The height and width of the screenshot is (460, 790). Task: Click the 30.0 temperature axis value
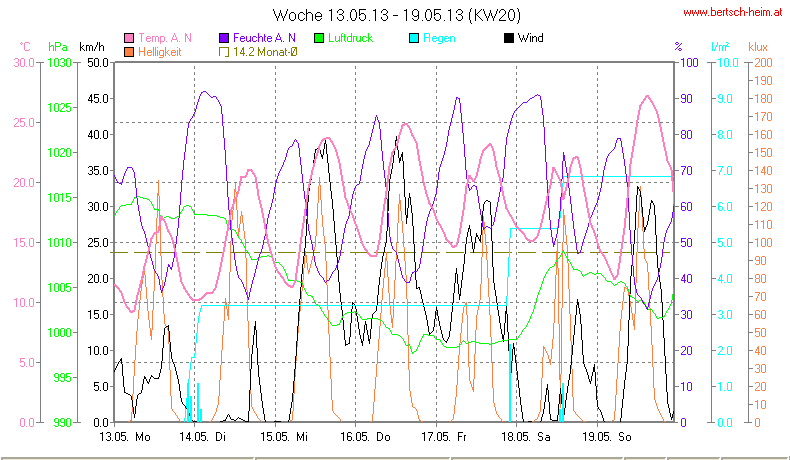click(24, 63)
